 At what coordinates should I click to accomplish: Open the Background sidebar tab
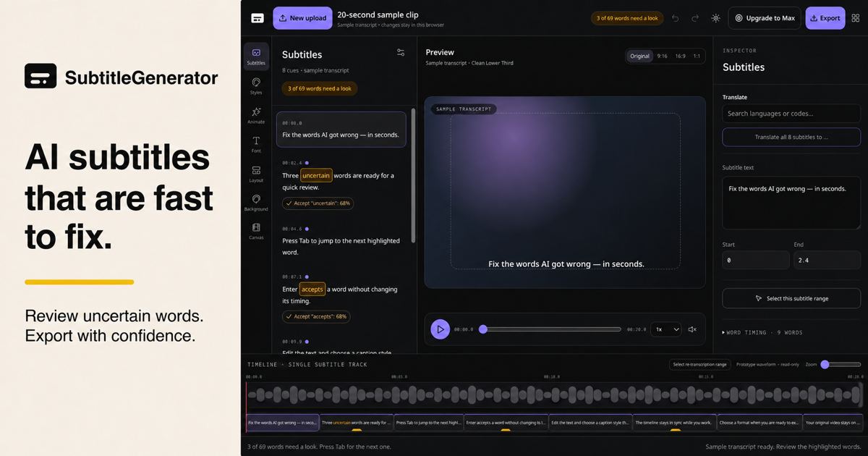click(256, 203)
